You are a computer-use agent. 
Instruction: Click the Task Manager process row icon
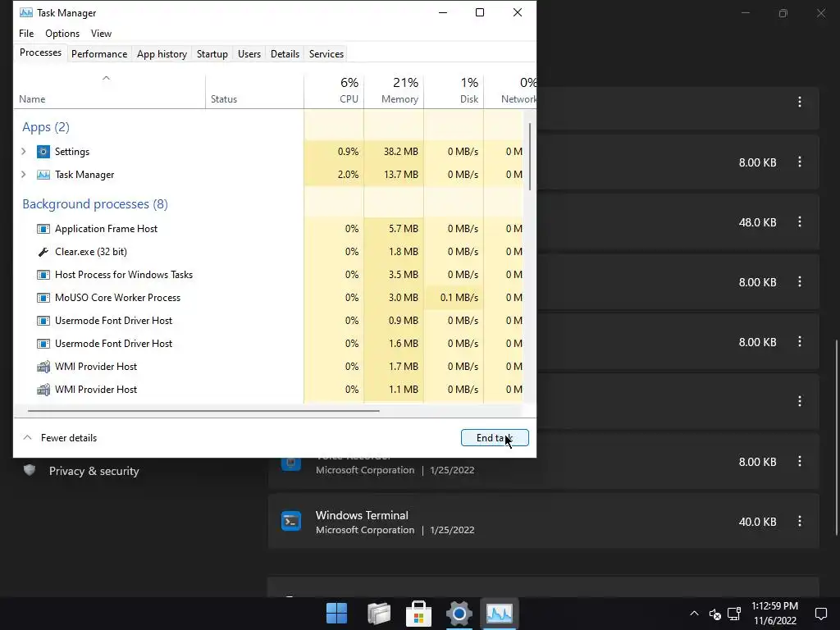pyautogui.click(x=43, y=175)
